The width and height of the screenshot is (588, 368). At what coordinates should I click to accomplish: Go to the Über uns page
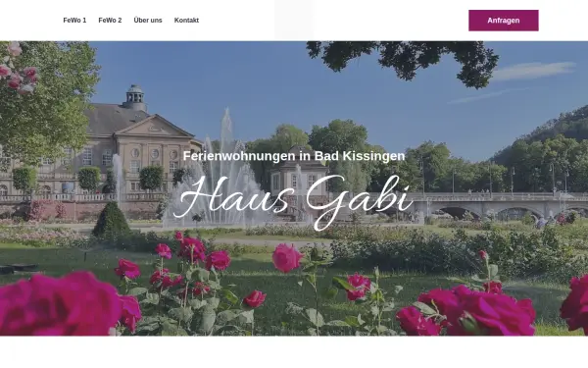(x=148, y=21)
